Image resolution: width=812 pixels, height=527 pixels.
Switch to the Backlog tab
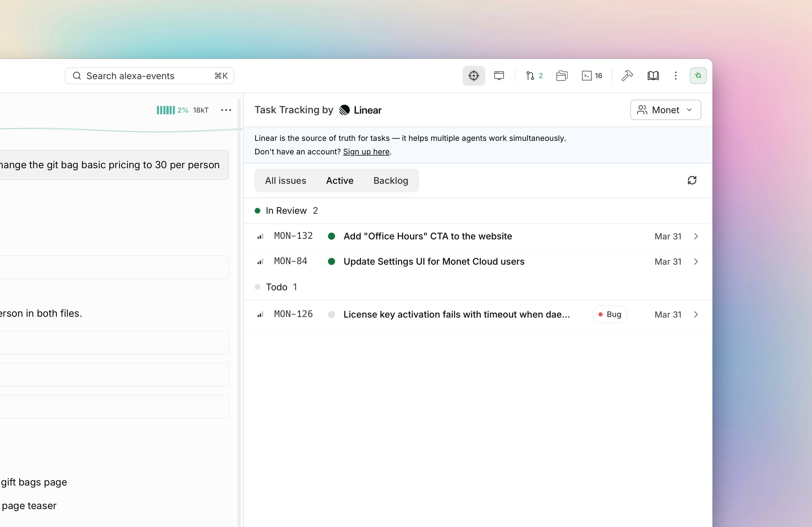click(390, 181)
